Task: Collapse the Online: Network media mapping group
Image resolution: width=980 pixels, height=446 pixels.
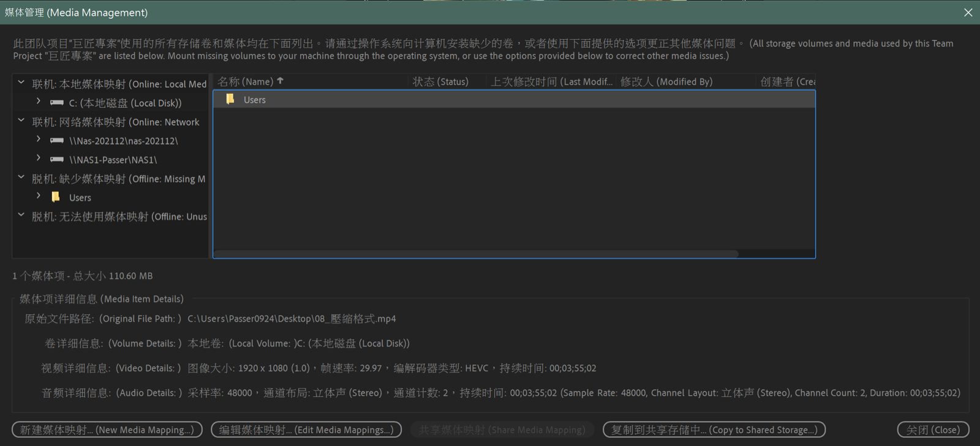Action: (21, 120)
